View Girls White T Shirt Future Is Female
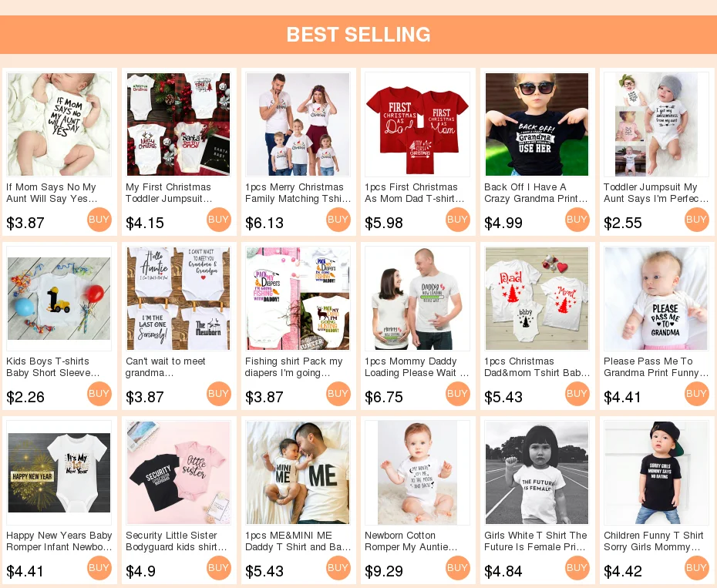Screen dimensions: 717x588 point(537,472)
